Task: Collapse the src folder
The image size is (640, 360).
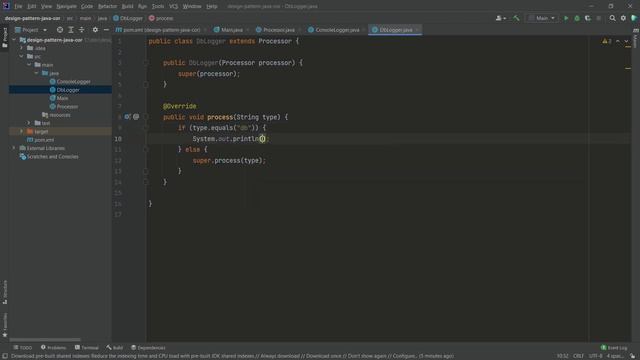Action: [21, 56]
